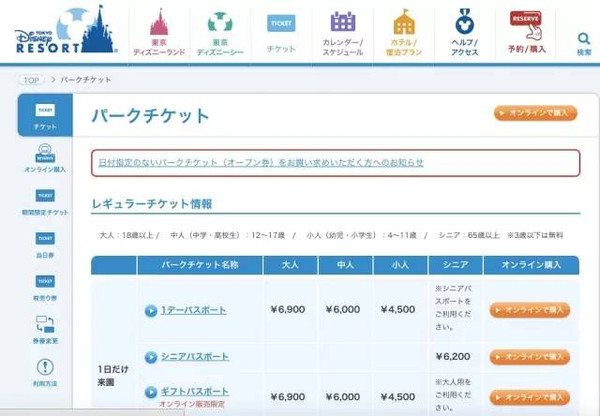Open the シニアパスポート link
This screenshot has width=600, height=416.
195,357
